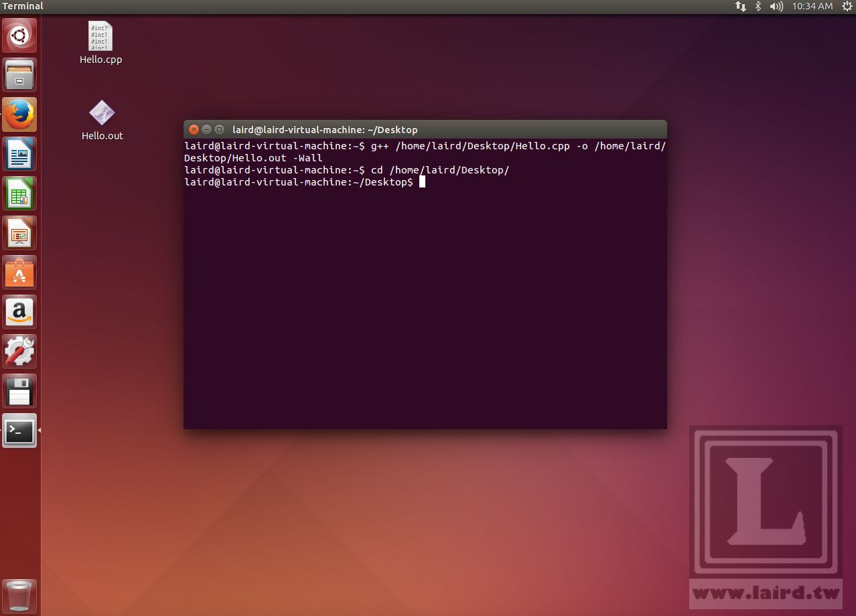Click the Terminal menu in the top bar
The image size is (856, 616).
(x=23, y=6)
